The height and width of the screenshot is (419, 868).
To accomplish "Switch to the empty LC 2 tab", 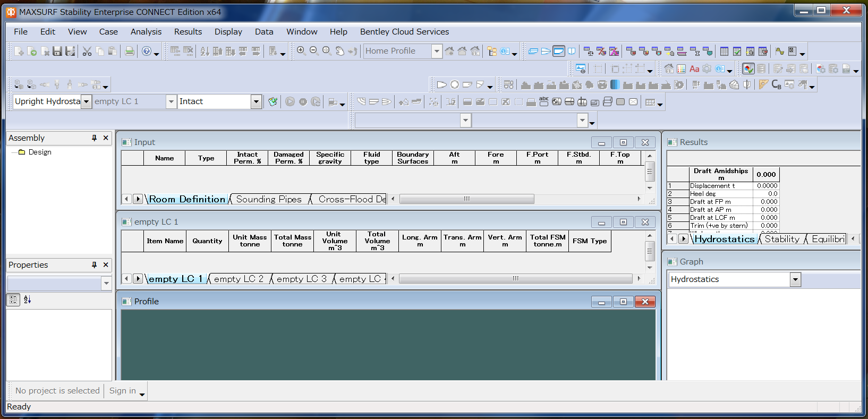I will click(x=239, y=279).
